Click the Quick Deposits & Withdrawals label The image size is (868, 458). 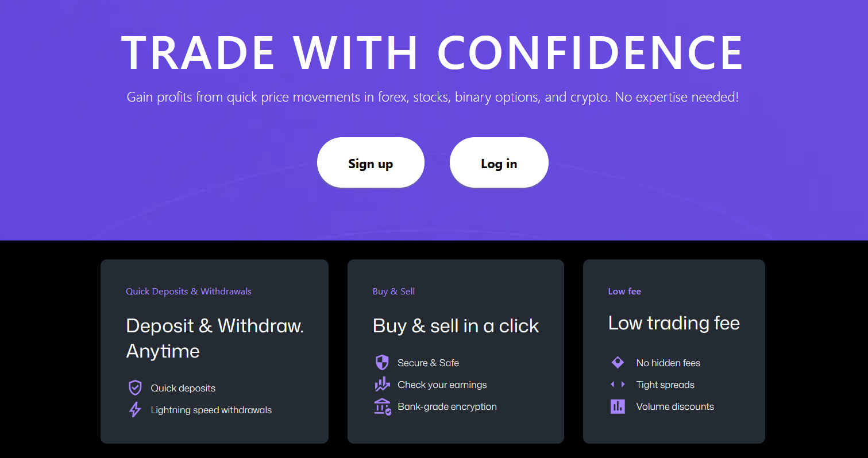click(188, 292)
